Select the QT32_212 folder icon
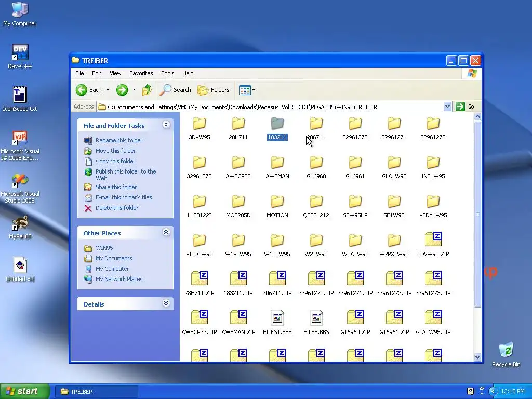The width and height of the screenshot is (532, 399). (x=316, y=202)
